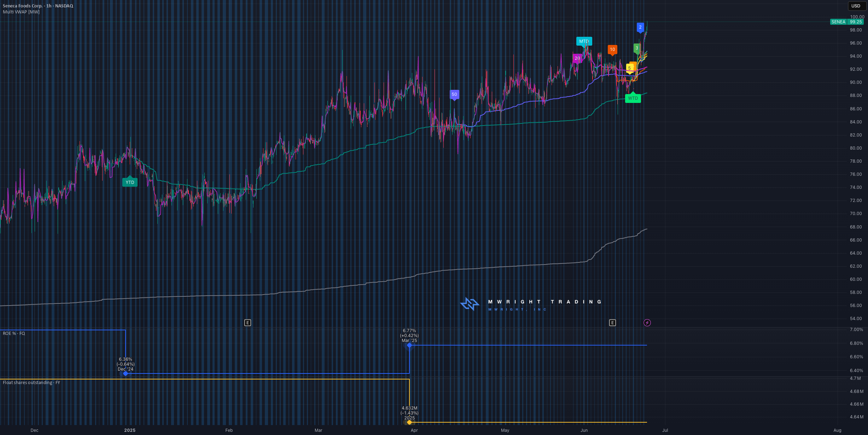Viewport: 868px width, 435px height.
Task: Click the purple lightning event icon
Action: point(647,323)
